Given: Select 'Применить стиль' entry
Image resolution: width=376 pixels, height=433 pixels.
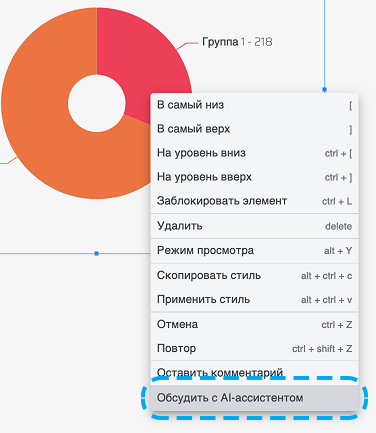Looking at the screenshot, I should tap(254, 300).
